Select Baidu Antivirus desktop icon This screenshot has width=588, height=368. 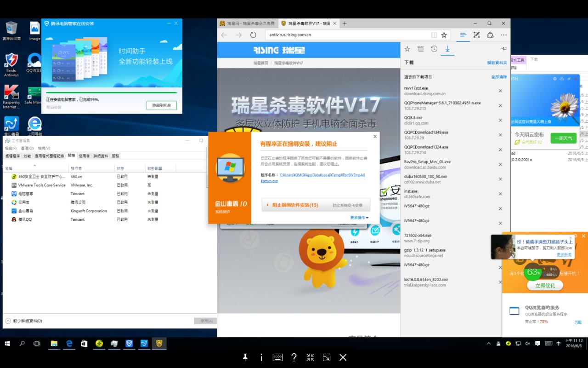click(11, 65)
